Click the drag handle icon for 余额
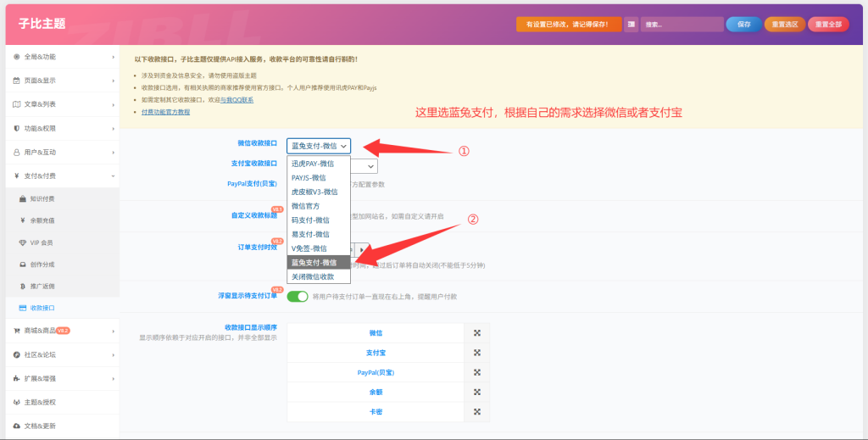The width and height of the screenshot is (868, 440). pos(477,392)
